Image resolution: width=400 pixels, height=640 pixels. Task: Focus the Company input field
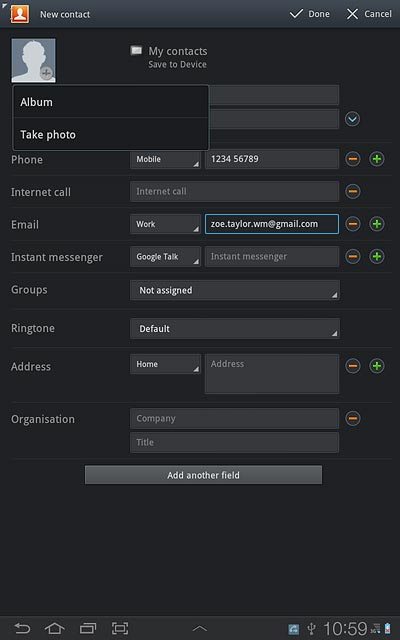click(x=234, y=419)
